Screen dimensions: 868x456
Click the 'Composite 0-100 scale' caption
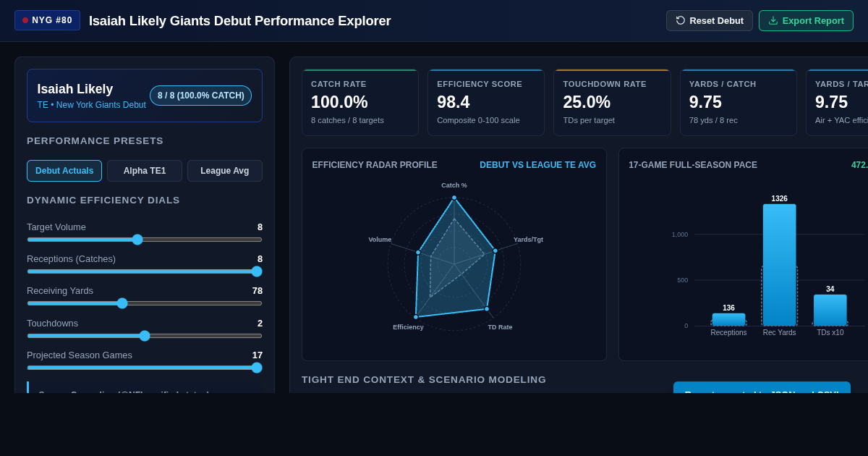pos(478,120)
